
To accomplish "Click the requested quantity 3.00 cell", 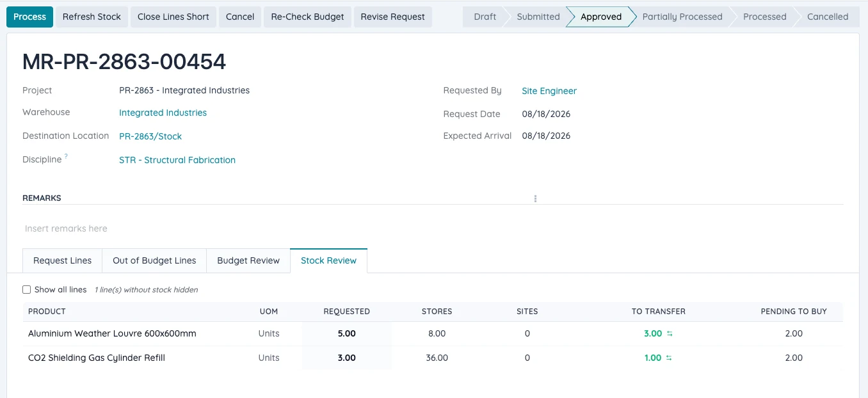I will point(346,358).
